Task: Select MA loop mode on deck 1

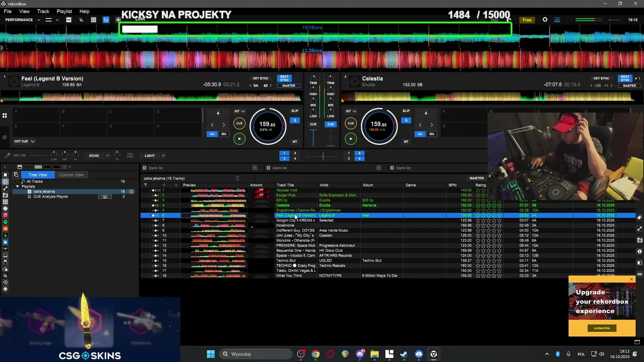Action: 224,134
